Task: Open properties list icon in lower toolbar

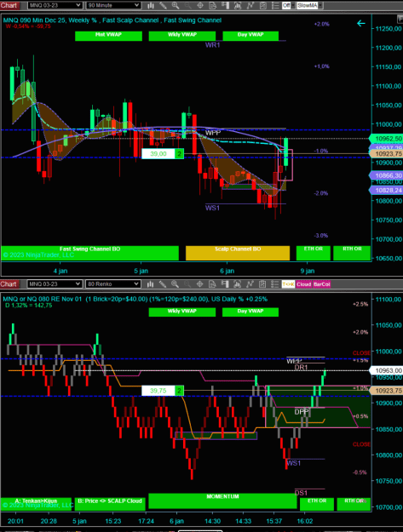Action: [275, 284]
